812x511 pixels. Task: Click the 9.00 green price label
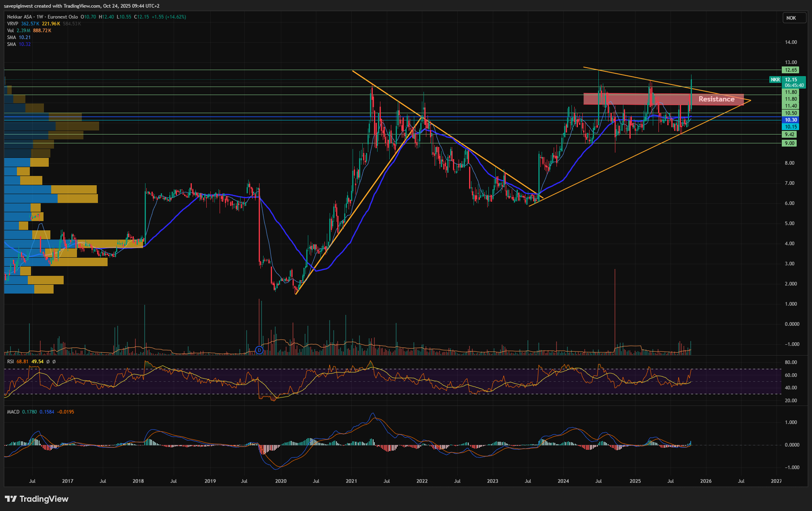click(x=789, y=143)
